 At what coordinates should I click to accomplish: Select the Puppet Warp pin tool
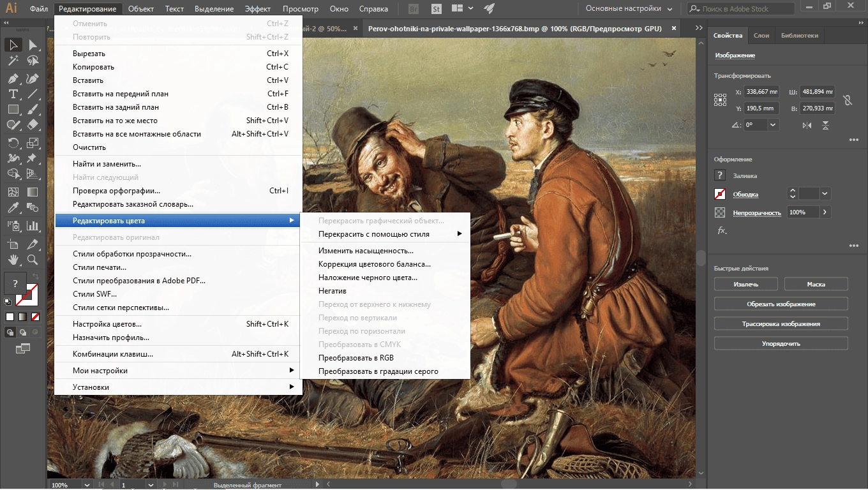tap(33, 158)
